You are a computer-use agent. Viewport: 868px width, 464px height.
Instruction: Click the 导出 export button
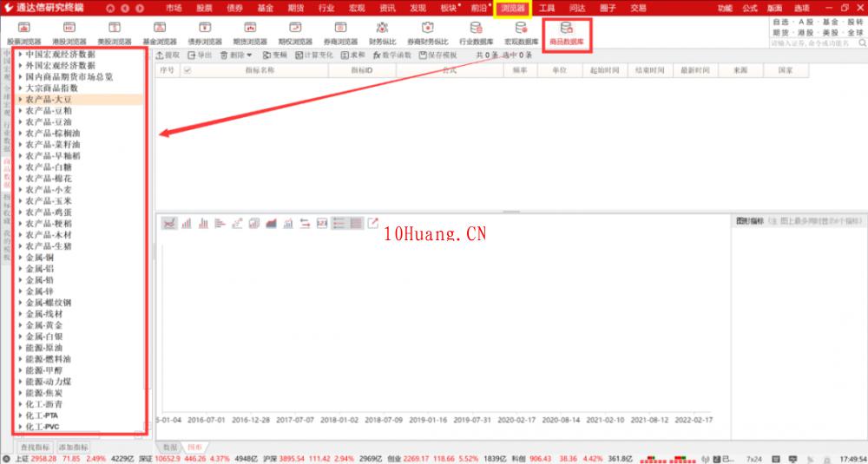point(200,56)
